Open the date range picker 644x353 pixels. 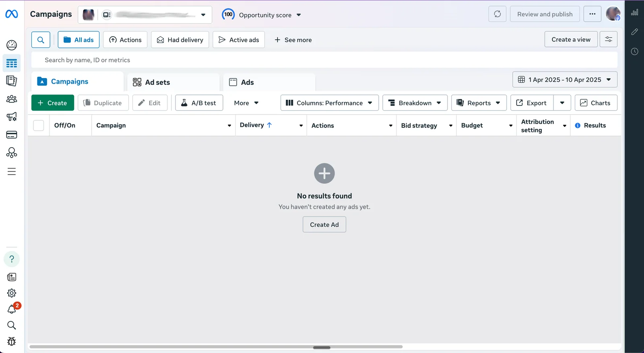(x=565, y=80)
